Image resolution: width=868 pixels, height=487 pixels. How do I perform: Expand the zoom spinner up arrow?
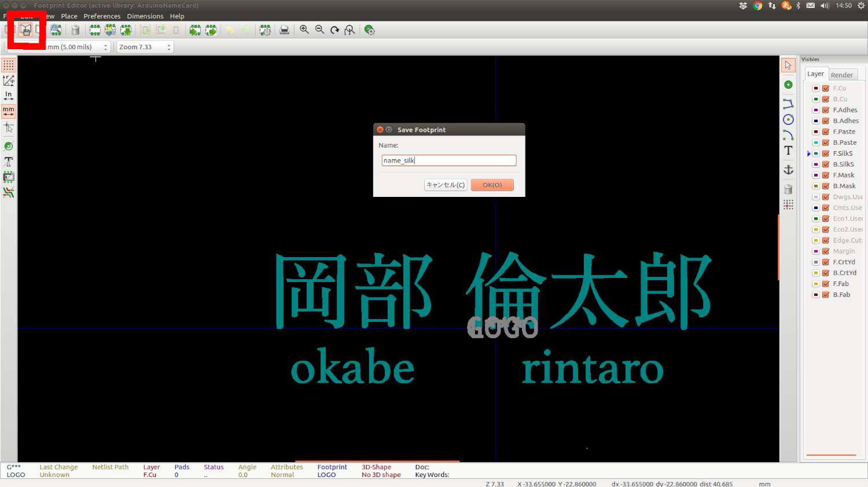pos(168,44)
